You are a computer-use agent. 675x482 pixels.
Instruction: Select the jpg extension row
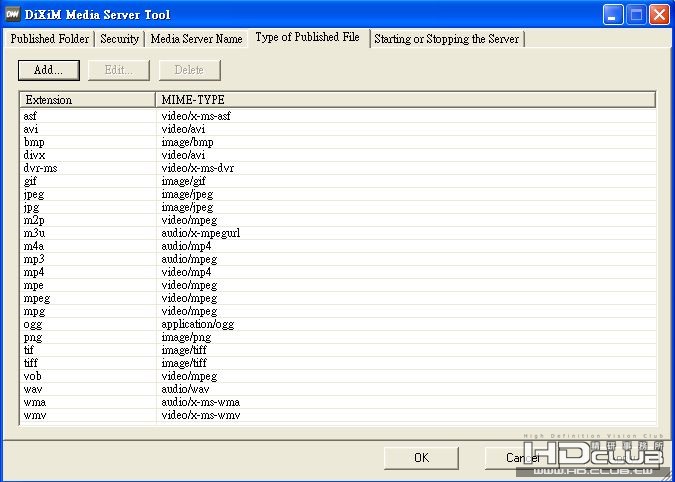pos(338,207)
